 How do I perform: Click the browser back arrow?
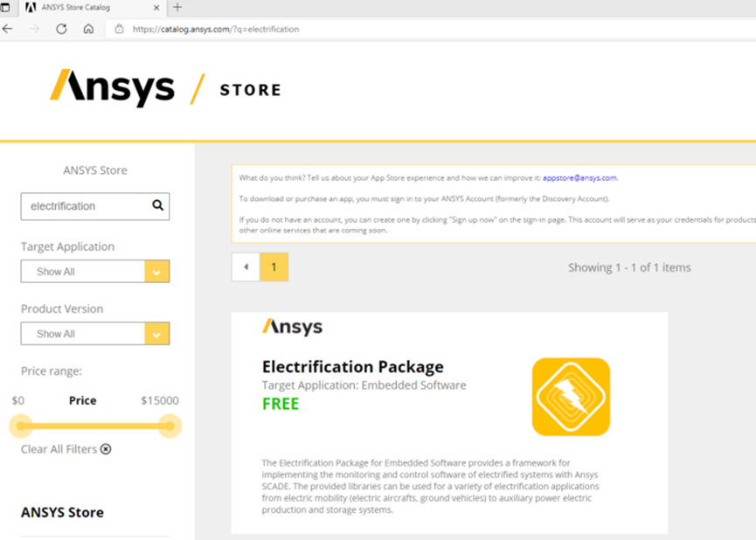point(10,28)
